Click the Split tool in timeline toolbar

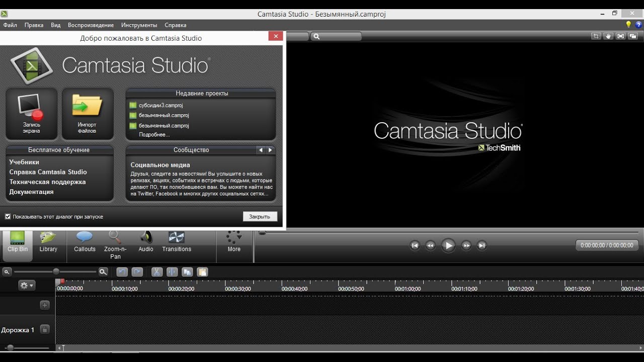pos(172,272)
